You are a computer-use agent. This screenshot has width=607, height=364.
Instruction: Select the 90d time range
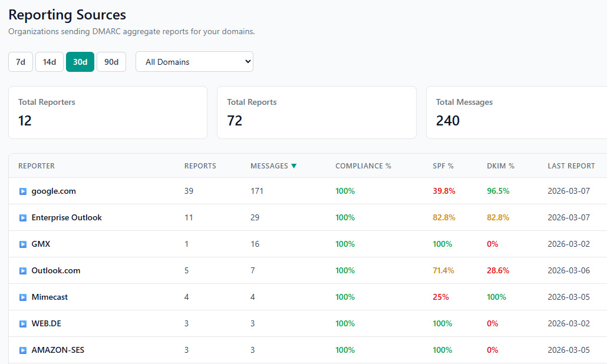[x=111, y=62]
